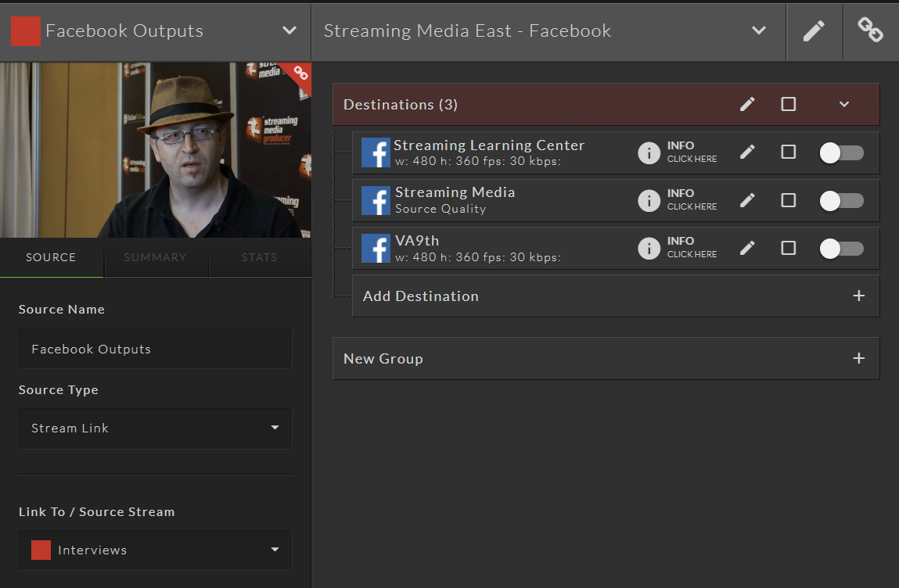899x588 pixels.
Task: Toggle Streaming Learning Center output switch
Action: (x=841, y=153)
